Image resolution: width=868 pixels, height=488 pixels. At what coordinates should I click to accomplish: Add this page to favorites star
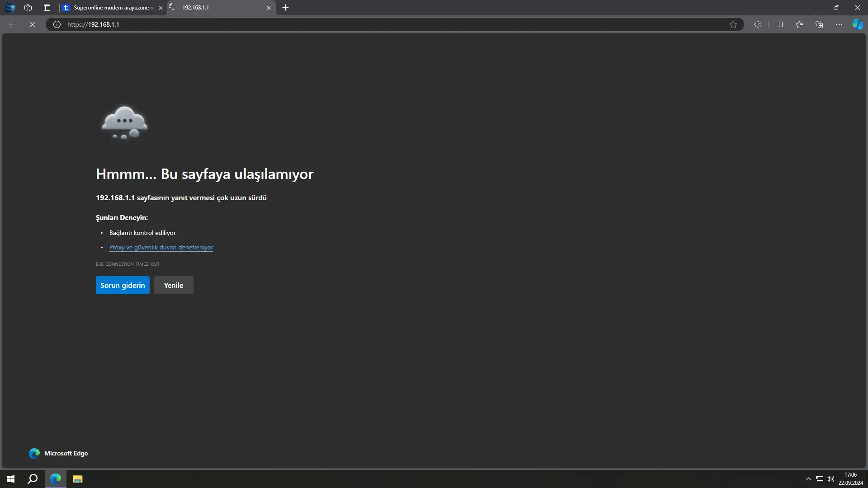coord(733,24)
